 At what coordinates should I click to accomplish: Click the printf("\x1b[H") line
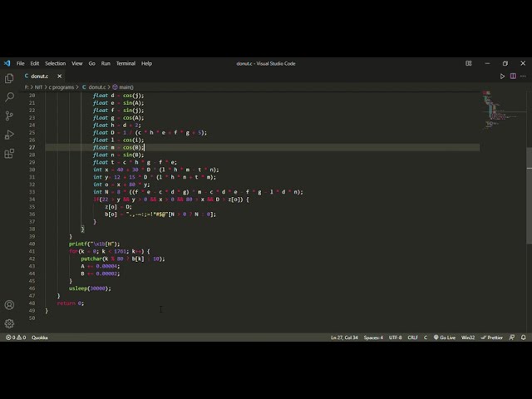tap(94, 244)
